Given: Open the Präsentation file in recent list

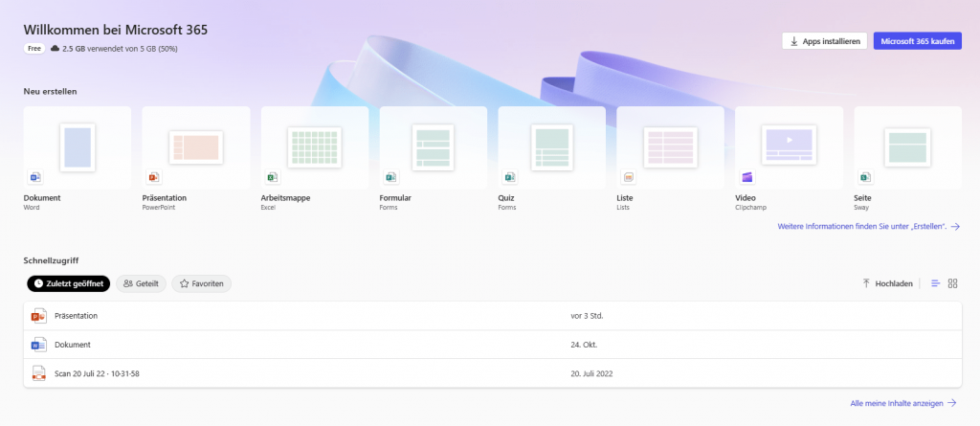Looking at the screenshot, I should coord(493,316).
